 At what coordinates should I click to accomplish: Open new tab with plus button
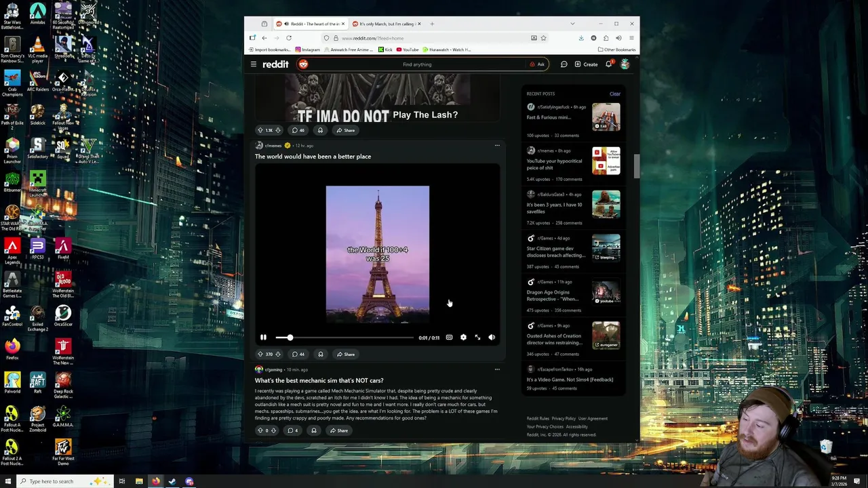432,24
